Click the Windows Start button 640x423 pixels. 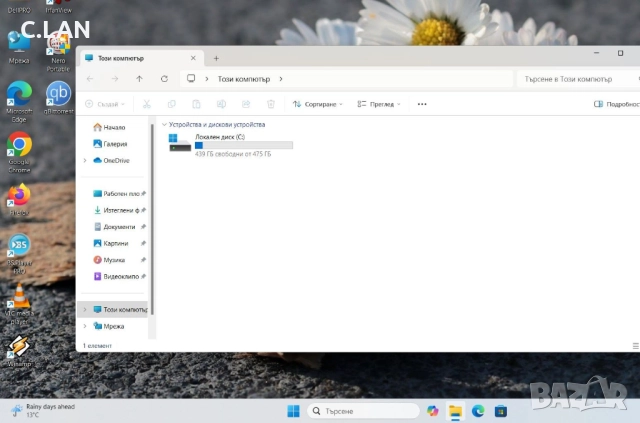[x=293, y=411]
